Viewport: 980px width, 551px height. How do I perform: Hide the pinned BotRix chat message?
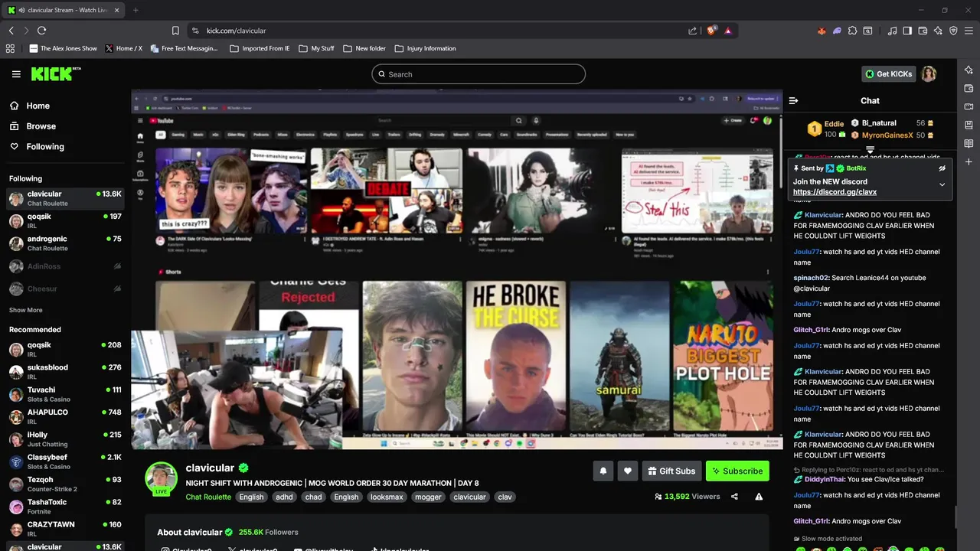[942, 168]
